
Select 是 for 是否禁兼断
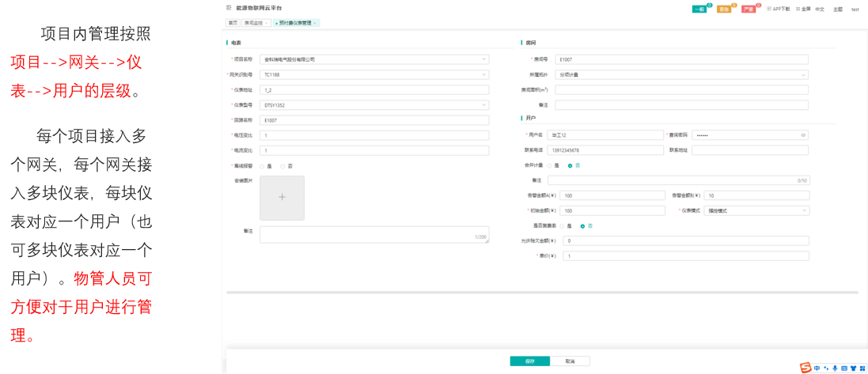click(561, 226)
